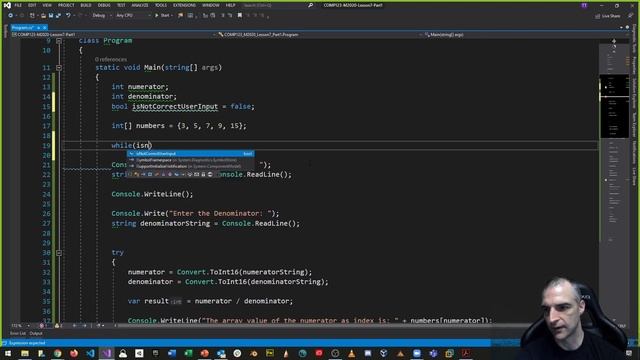Viewport: 640px width, 360px height.
Task: Open the Windows Start menu
Action: [x=8, y=353]
